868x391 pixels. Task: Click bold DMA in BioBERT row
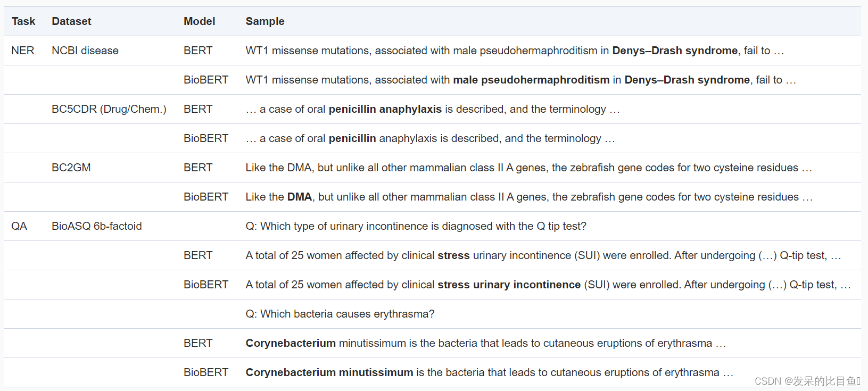[300, 197]
